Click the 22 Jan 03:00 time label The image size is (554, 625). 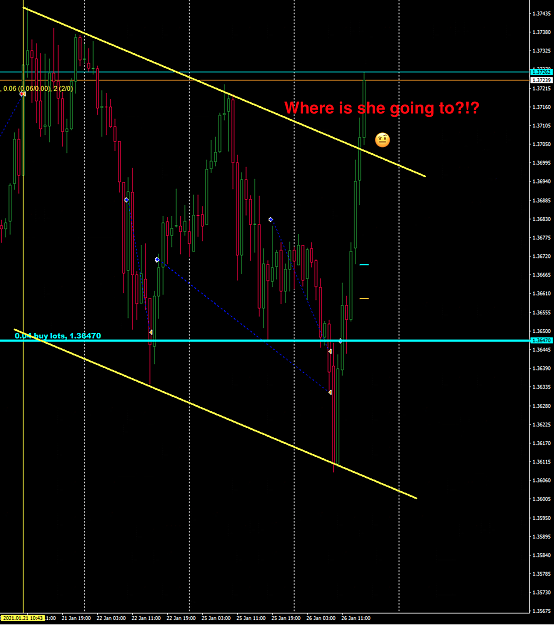coord(111,618)
